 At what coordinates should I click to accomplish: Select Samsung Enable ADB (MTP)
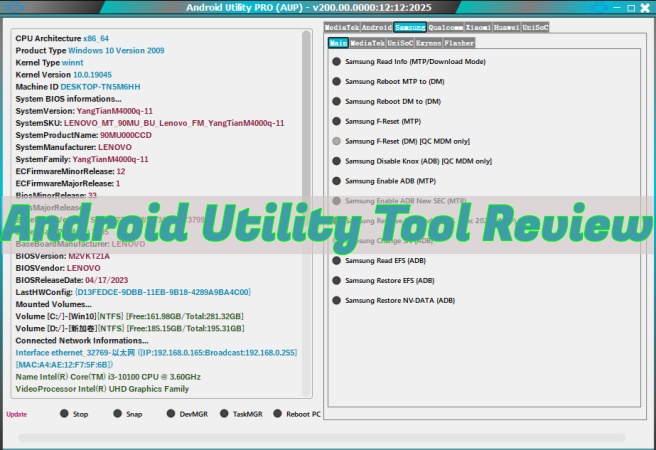[384, 181]
